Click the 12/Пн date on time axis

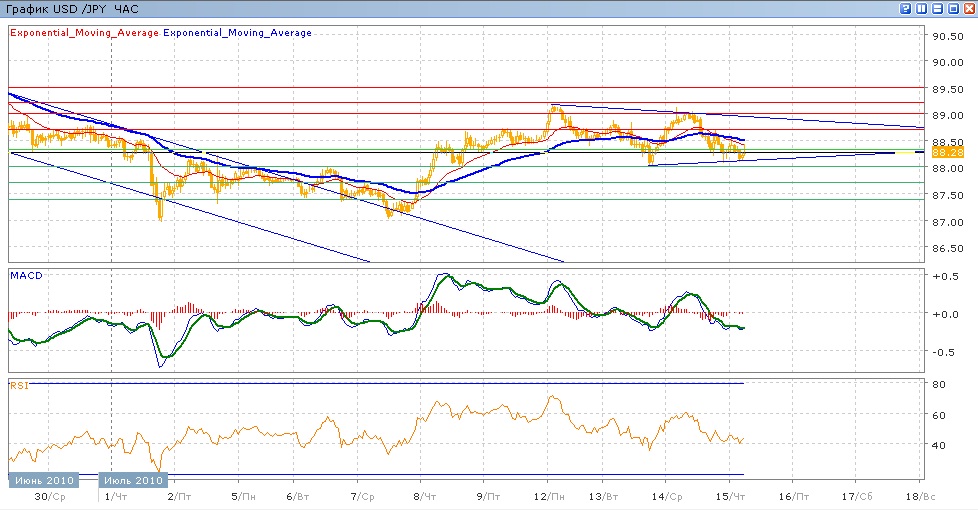click(551, 496)
